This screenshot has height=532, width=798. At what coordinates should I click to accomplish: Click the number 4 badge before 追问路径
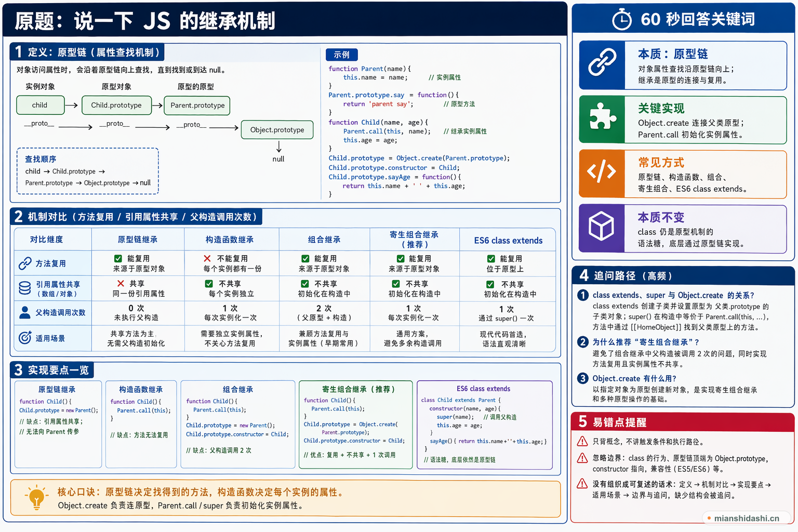coord(584,275)
